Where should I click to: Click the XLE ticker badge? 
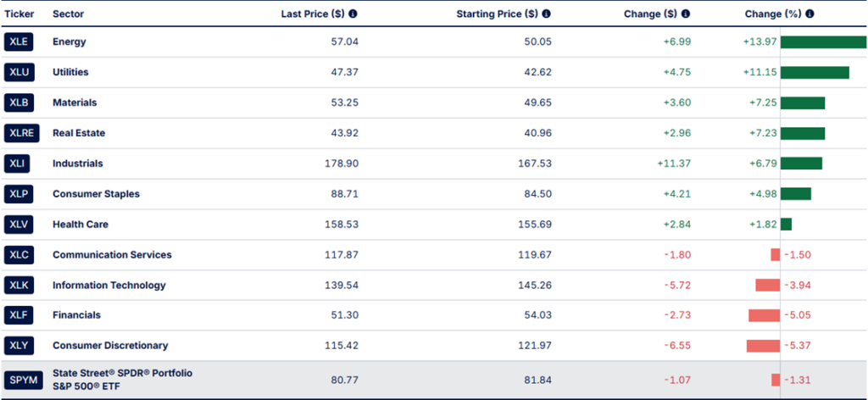pyautogui.click(x=20, y=42)
